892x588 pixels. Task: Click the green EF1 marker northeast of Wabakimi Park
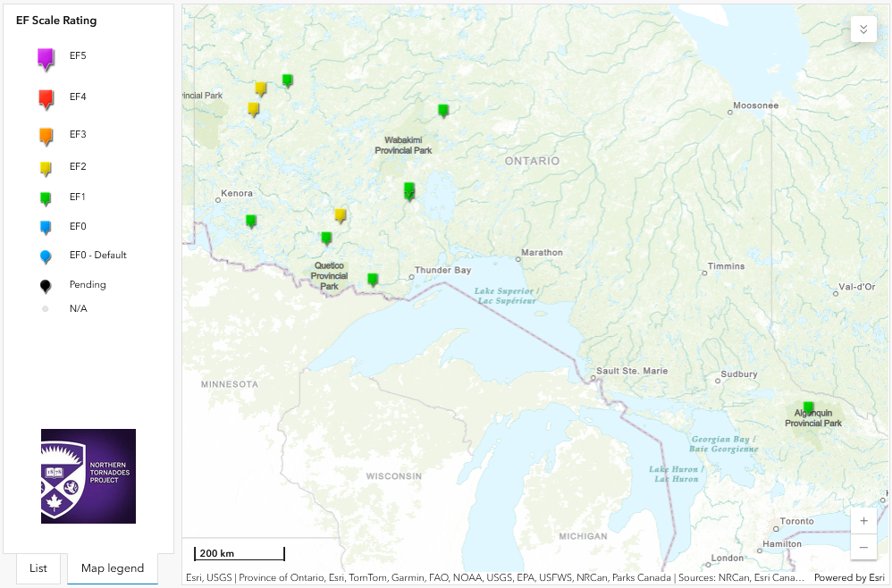pos(443,110)
